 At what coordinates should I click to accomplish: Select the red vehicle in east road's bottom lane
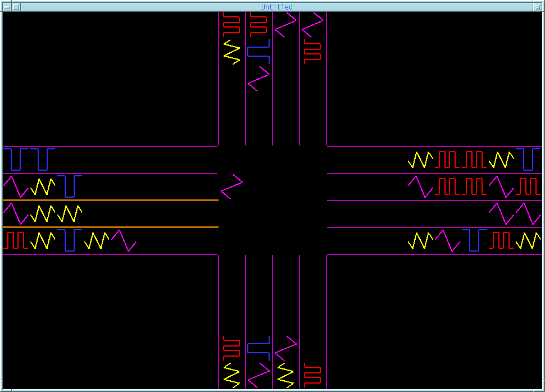[501, 240]
